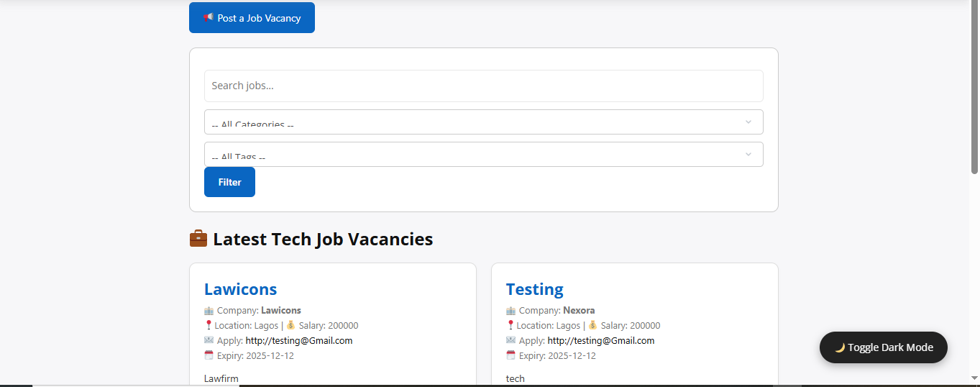Click the megaphone icon on Post button

click(209, 17)
